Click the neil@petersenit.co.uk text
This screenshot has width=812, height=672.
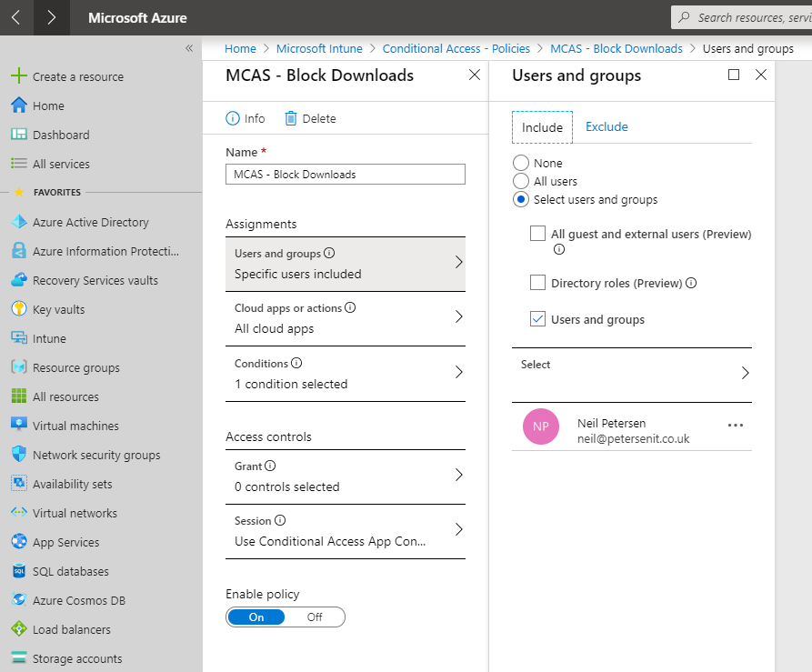633,439
